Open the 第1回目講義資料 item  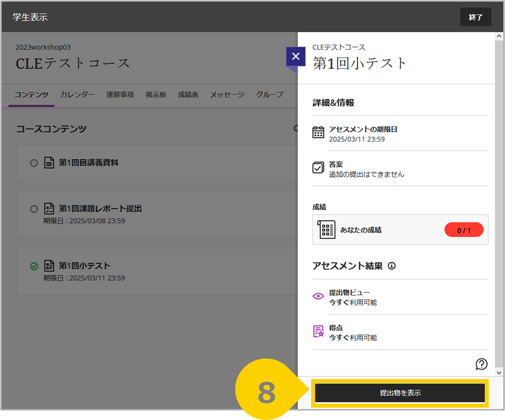coord(88,163)
